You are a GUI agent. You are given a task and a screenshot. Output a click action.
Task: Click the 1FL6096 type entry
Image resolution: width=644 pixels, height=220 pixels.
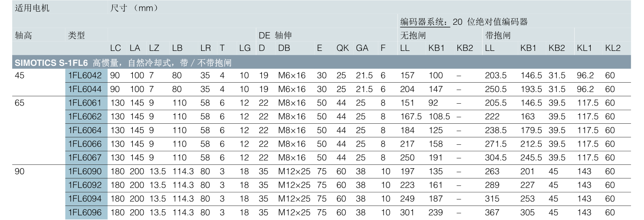click(87, 213)
